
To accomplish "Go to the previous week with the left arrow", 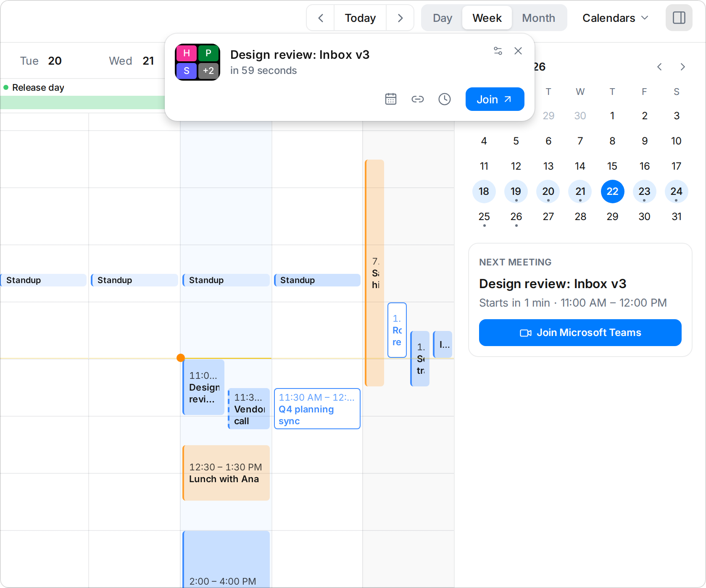I will click(x=321, y=18).
